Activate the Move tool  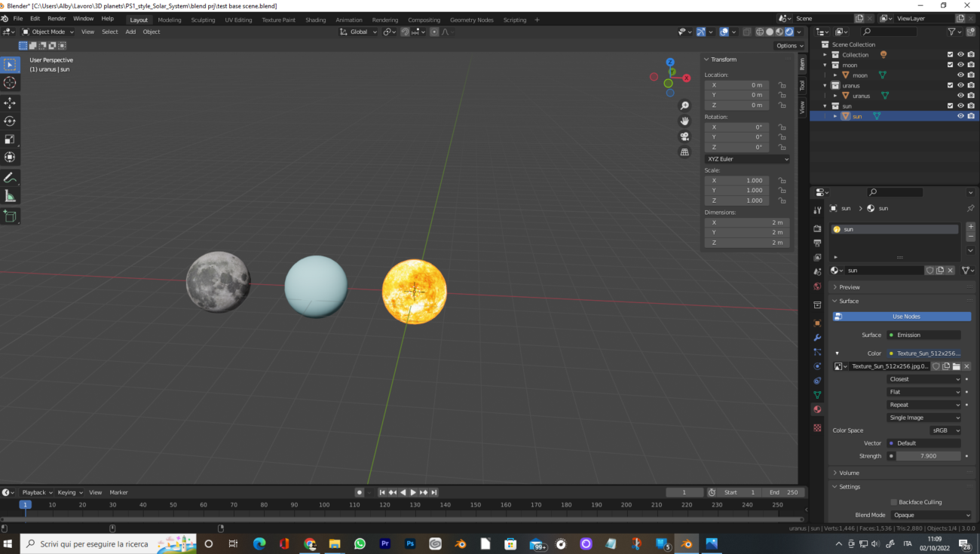(10, 103)
